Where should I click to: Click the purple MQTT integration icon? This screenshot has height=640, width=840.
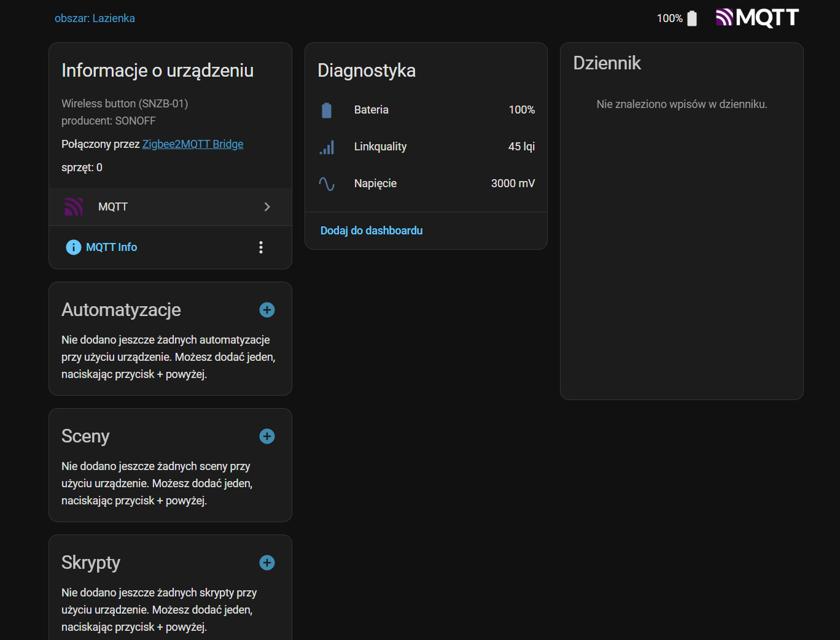74,207
